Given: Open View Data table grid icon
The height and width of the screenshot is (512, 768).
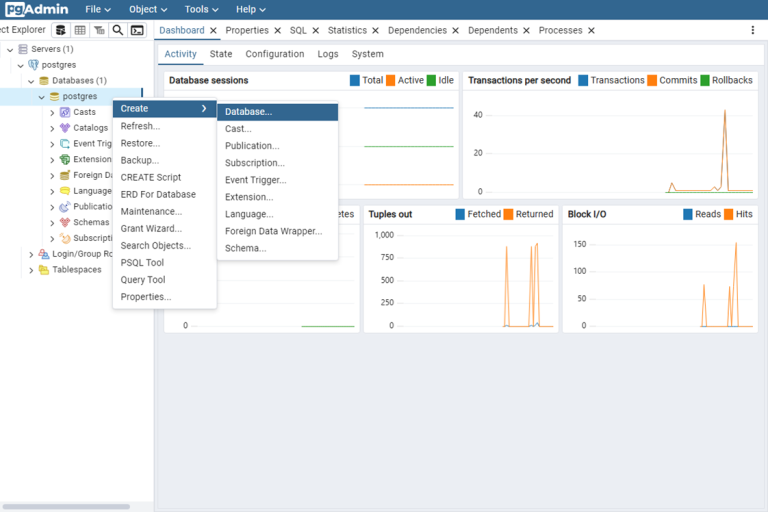Looking at the screenshot, I should pos(80,30).
